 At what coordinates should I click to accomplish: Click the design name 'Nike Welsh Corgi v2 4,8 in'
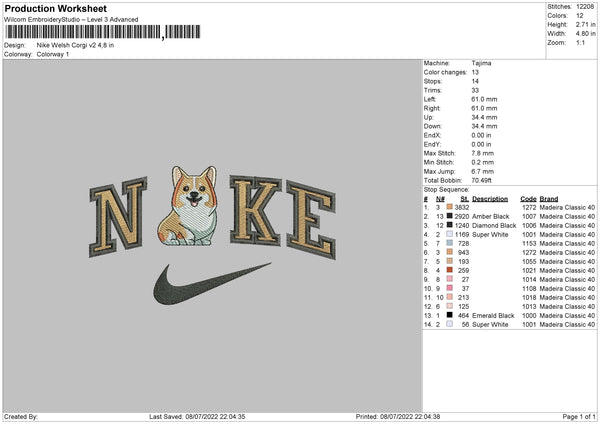pyautogui.click(x=75, y=45)
